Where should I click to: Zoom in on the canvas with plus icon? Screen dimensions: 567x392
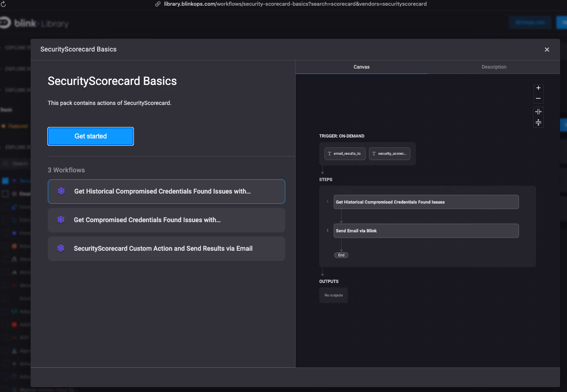click(538, 88)
